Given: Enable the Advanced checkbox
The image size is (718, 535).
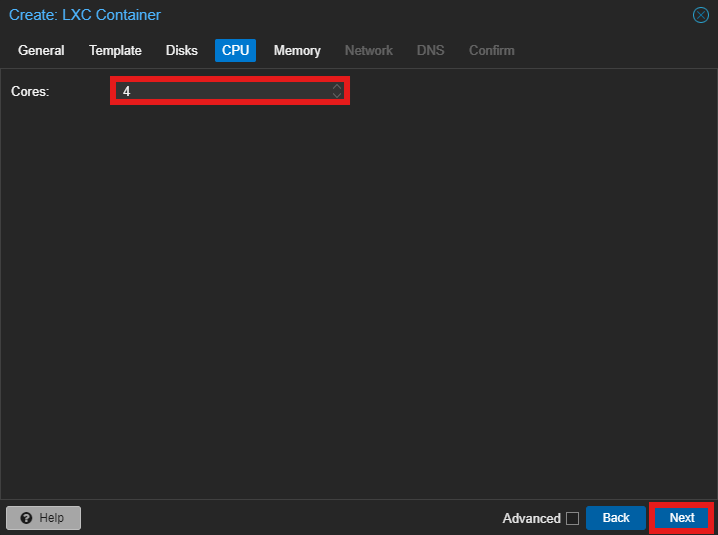Looking at the screenshot, I should tap(572, 518).
